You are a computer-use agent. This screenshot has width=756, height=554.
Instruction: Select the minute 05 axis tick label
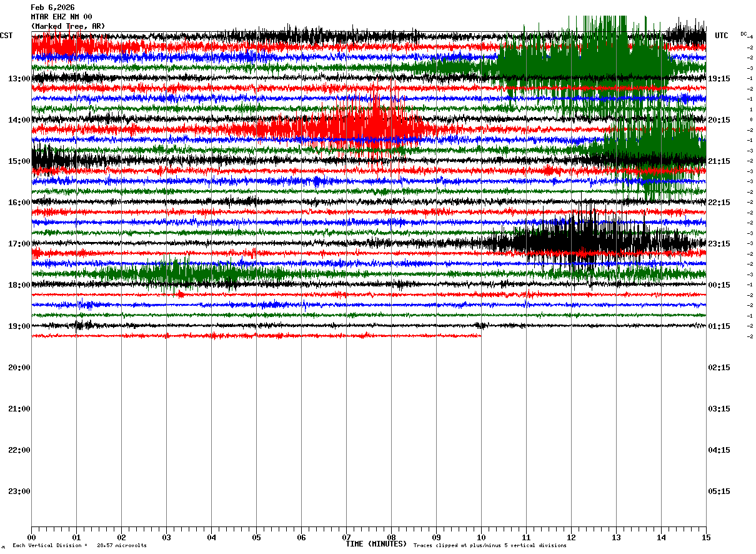click(x=256, y=537)
